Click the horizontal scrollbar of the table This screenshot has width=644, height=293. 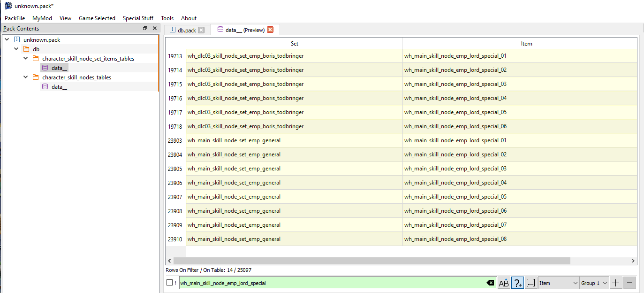[371, 261]
